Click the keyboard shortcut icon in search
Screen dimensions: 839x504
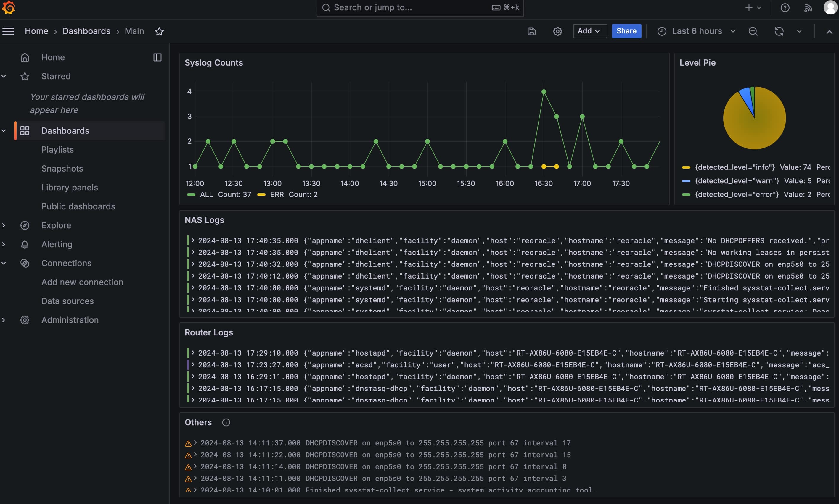(x=496, y=7)
